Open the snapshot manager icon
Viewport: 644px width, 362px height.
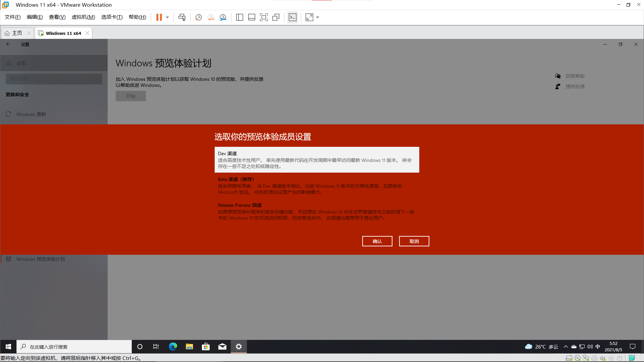(223, 17)
